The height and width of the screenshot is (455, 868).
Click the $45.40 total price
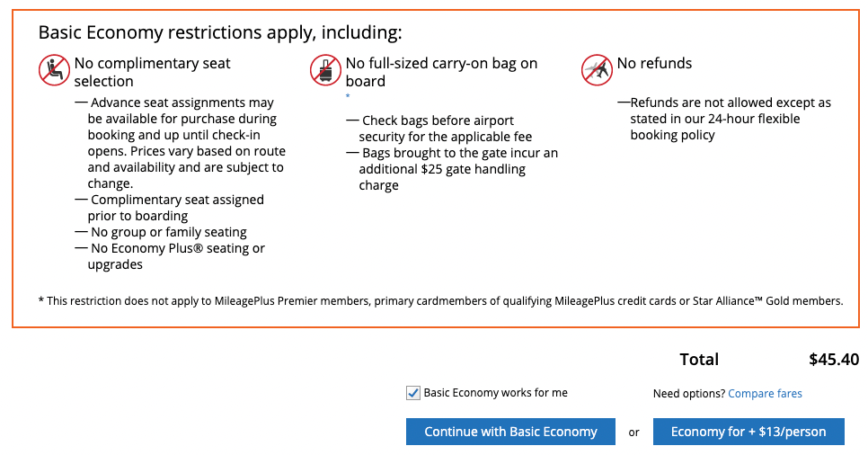[x=833, y=360]
